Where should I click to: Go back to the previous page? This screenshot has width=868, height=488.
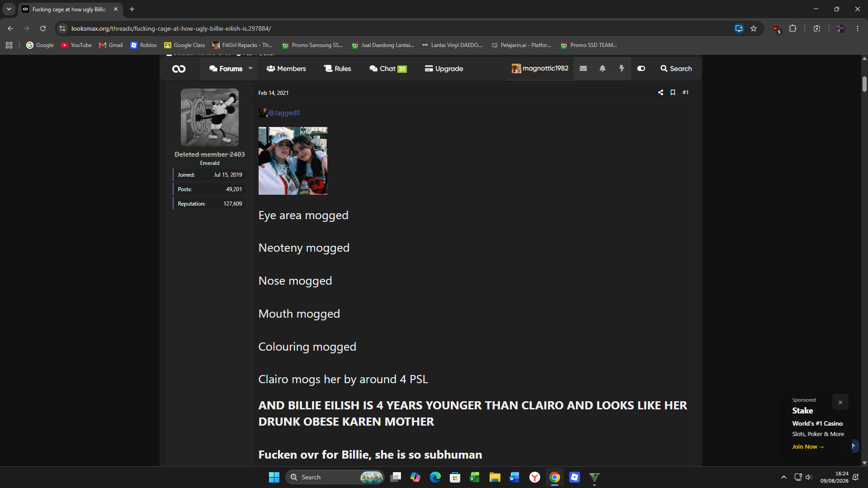click(10, 28)
